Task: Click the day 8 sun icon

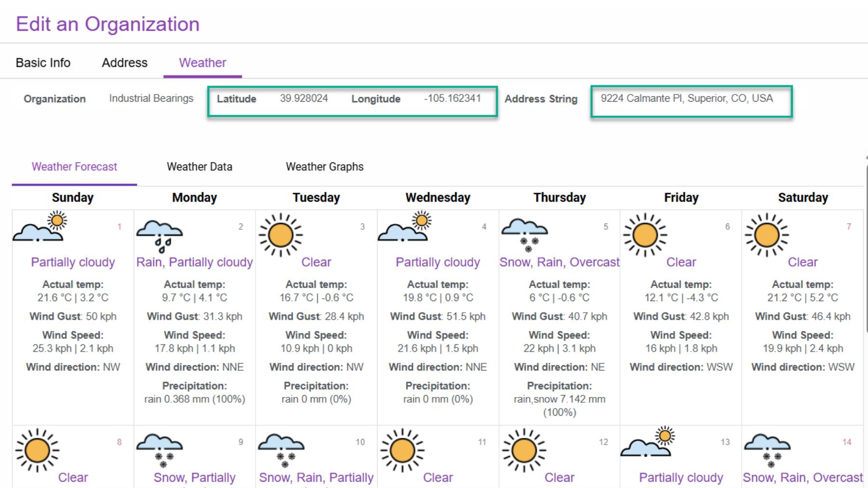Action: 38,450
